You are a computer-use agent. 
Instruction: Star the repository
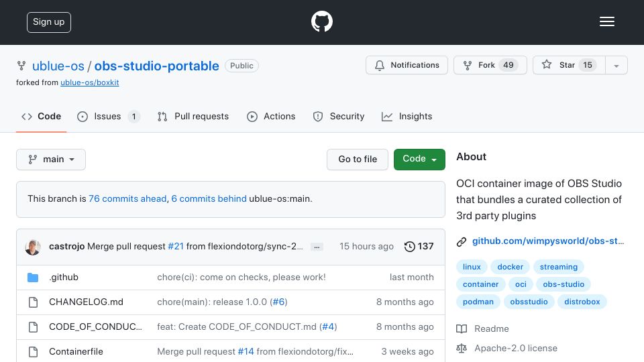coord(569,65)
